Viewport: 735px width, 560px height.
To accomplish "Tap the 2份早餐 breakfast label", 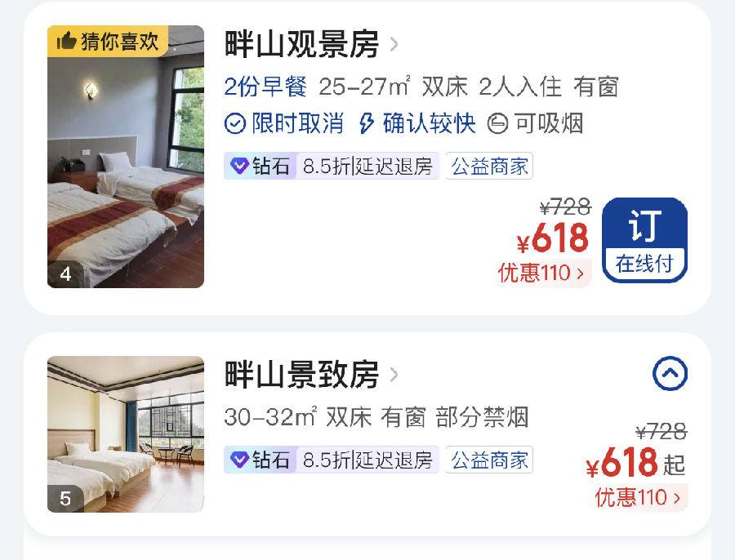I will point(265,87).
